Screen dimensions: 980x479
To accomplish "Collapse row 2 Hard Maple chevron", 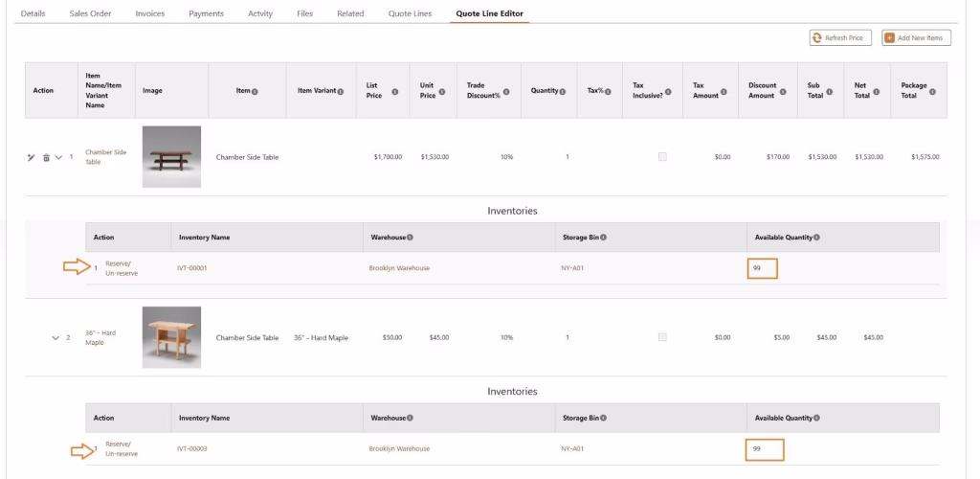I will 56,337.
